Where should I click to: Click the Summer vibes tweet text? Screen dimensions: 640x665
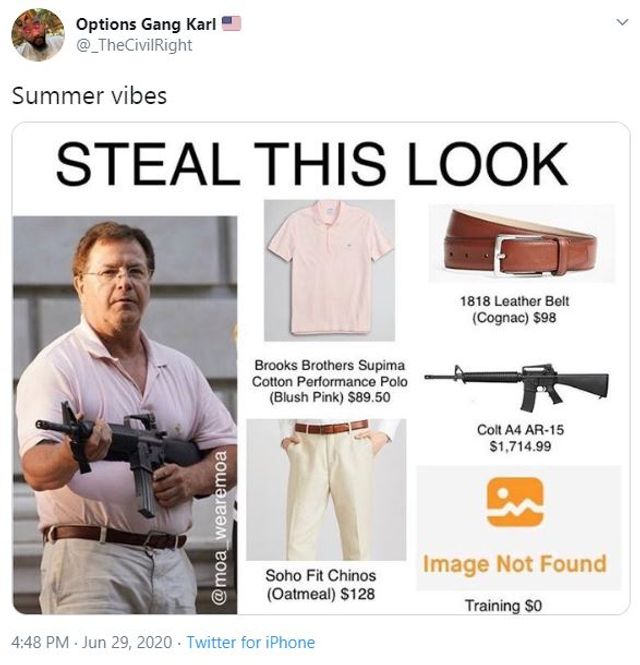pos(89,95)
